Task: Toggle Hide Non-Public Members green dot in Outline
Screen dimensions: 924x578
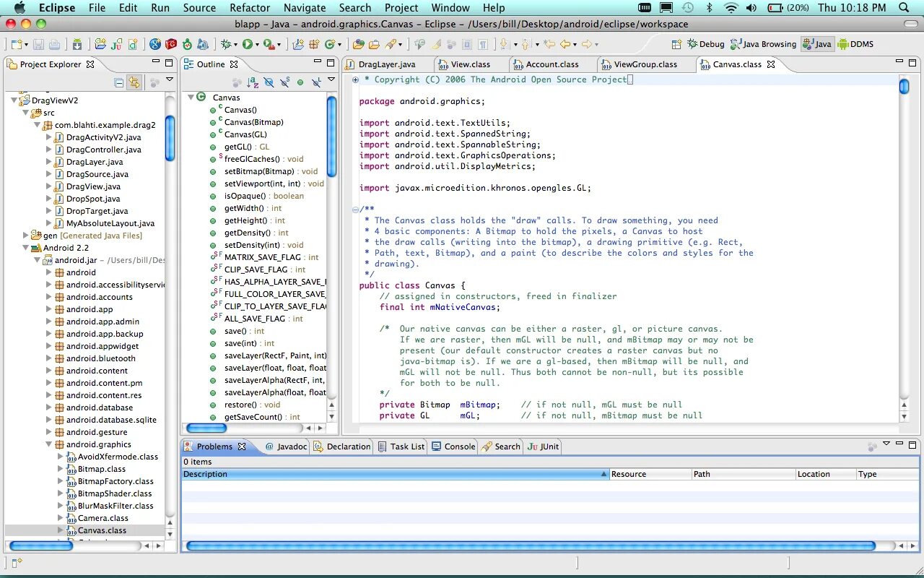Action: (300, 82)
